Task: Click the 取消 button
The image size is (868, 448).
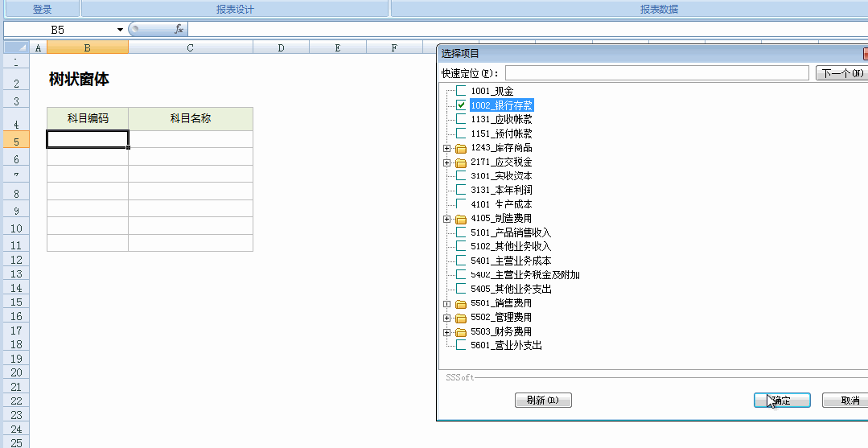Action: (x=847, y=401)
